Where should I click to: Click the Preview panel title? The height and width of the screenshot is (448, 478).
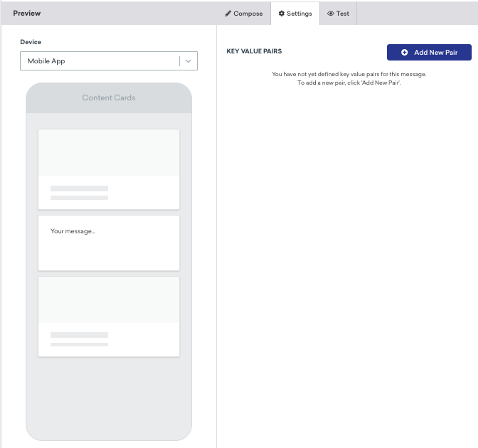27,13
